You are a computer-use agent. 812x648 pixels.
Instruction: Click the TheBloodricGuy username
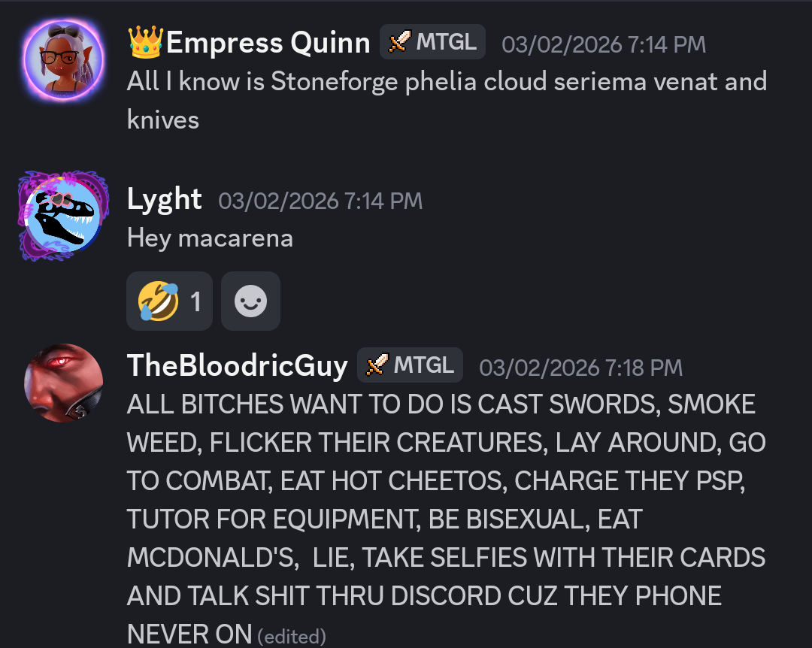coord(237,365)
